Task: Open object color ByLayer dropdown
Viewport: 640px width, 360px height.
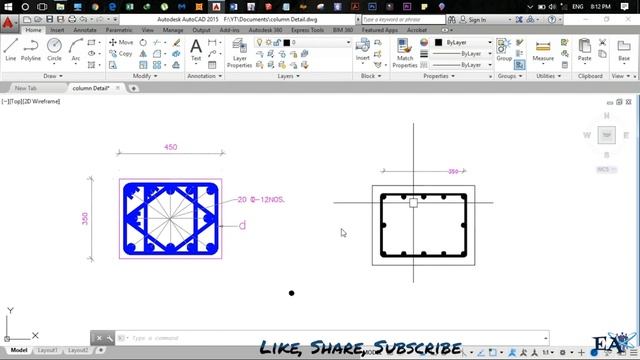Action: coord(490,42)
